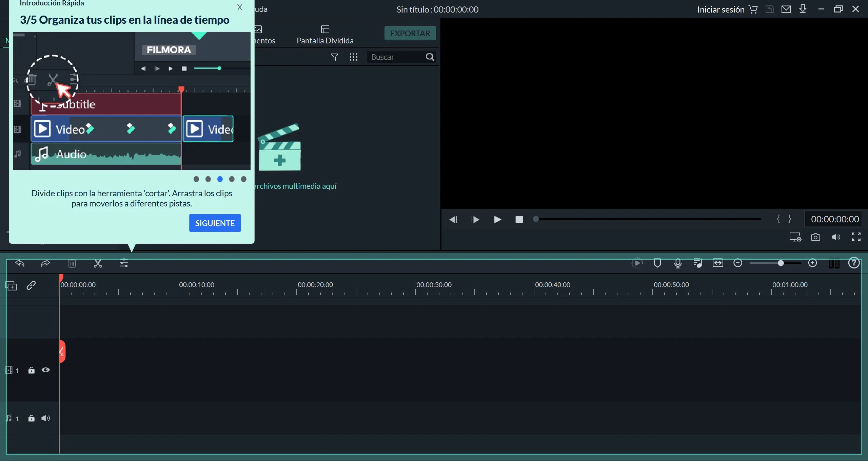Open the record voiceover microphone tool
This screenshot has height=461, width=868.
[677, 263]
